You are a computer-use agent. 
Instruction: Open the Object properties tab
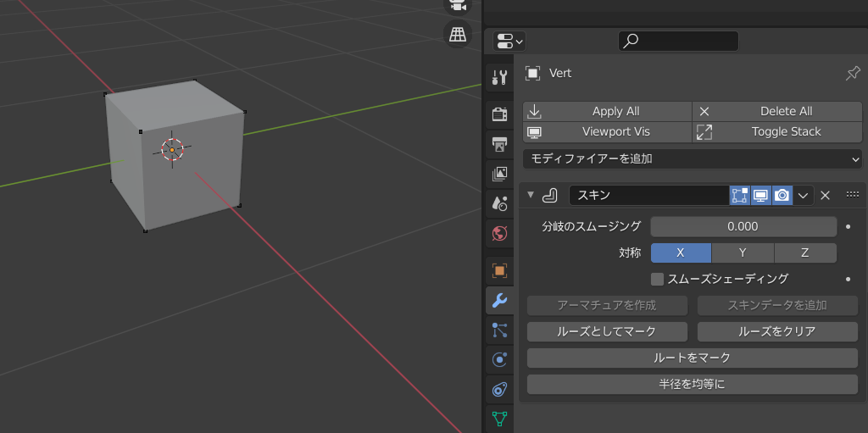tap(499, 271)
